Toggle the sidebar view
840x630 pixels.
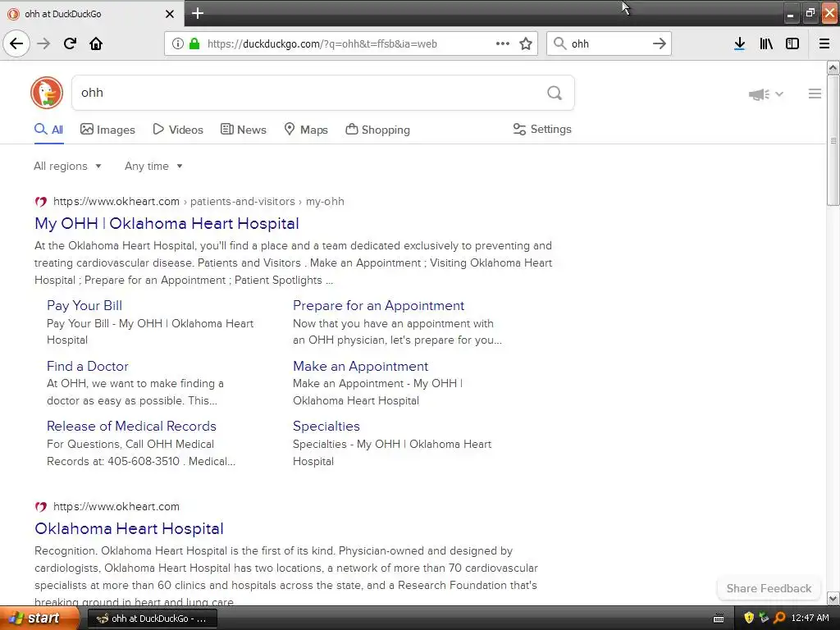(x=792, y=43)
